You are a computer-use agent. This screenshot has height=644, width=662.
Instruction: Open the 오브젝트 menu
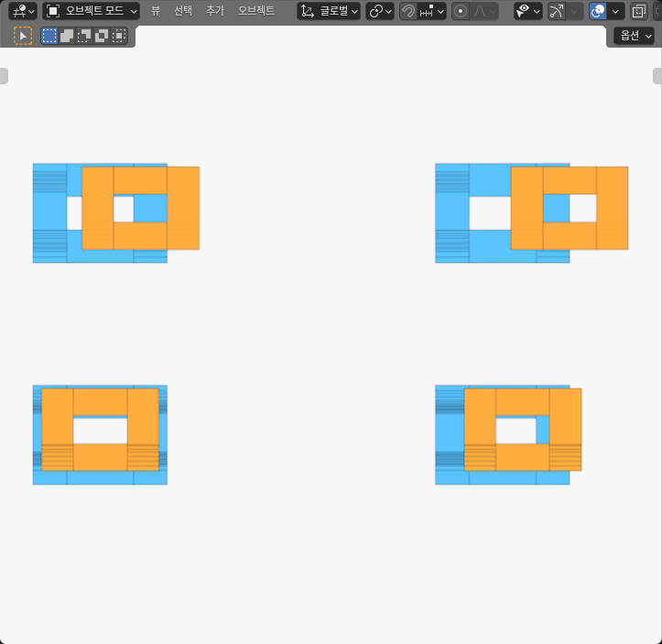point(256,11)
